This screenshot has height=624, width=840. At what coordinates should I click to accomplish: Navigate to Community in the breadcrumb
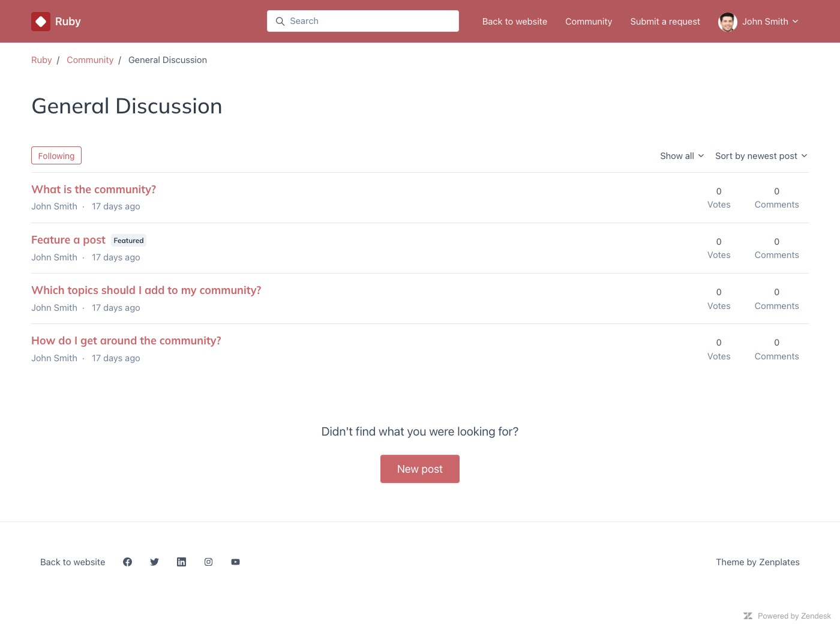(x=90, y=60)
